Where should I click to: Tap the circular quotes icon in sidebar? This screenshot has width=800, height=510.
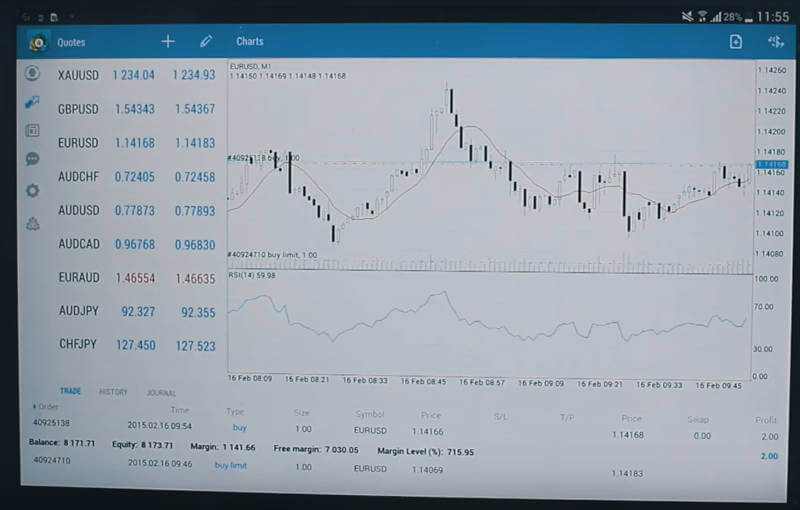(x=33, y=73)
